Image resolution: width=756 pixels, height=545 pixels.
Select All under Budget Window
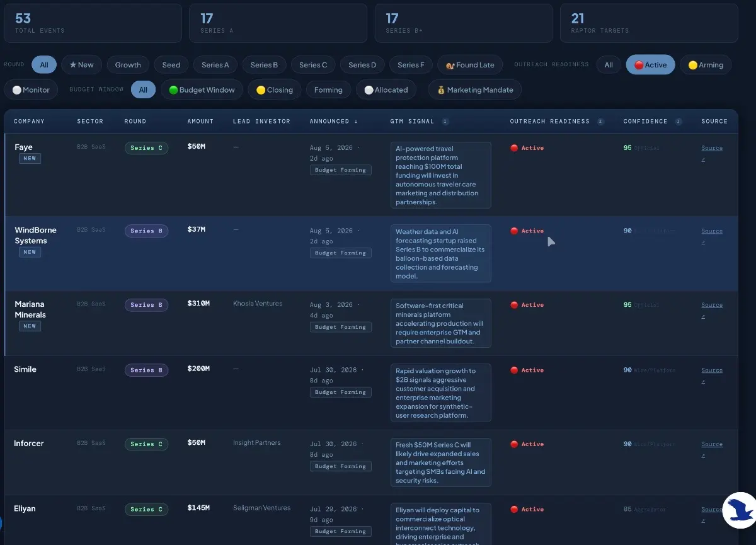coord(143,90)
